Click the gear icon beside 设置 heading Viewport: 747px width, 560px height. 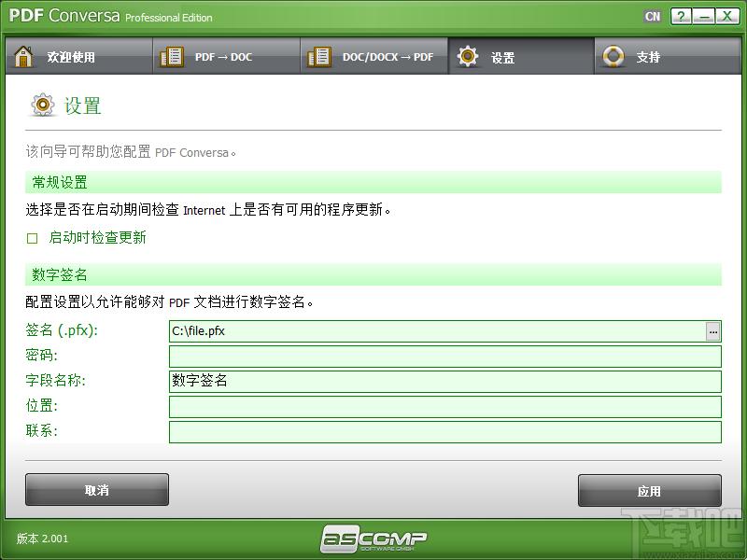43,105
